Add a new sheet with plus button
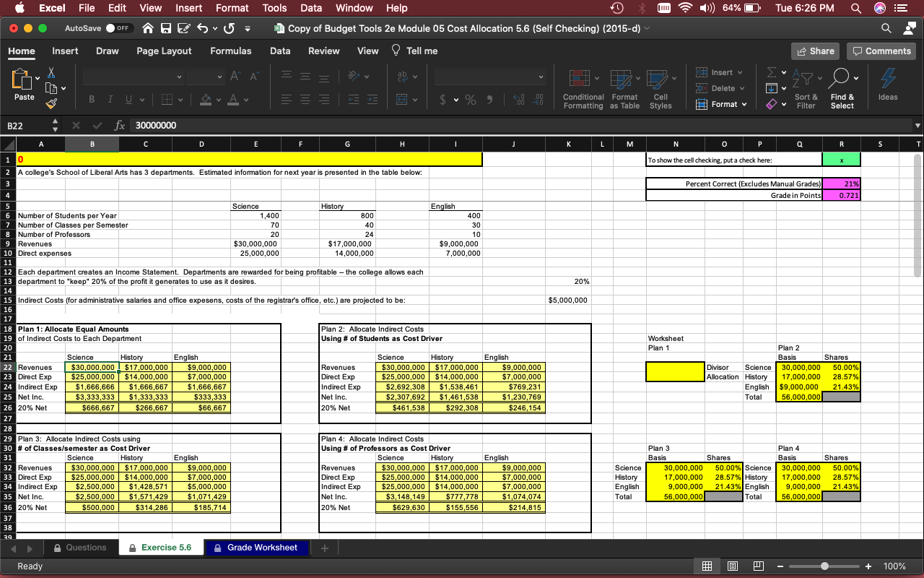 click(x=325, y=548)
